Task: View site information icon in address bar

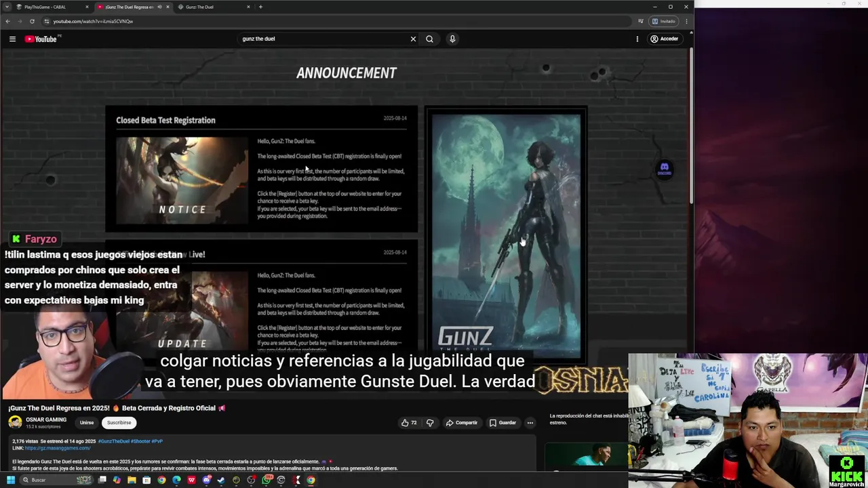Action: point(46,21)
